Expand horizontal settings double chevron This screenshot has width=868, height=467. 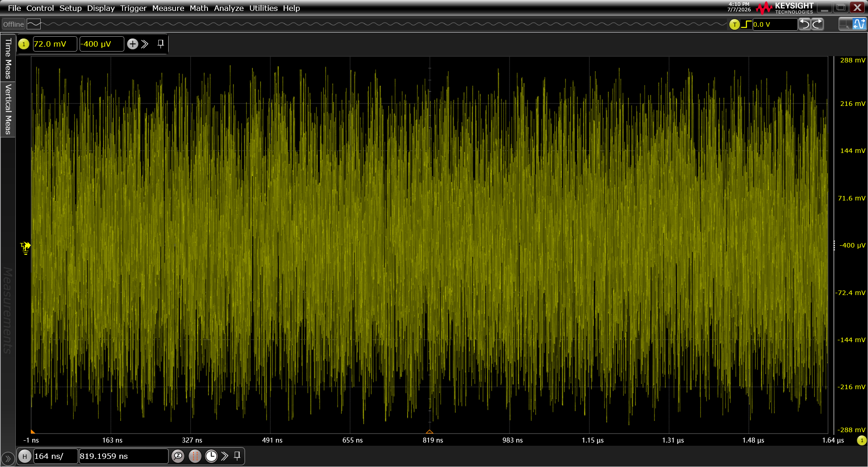pos(225,456)
